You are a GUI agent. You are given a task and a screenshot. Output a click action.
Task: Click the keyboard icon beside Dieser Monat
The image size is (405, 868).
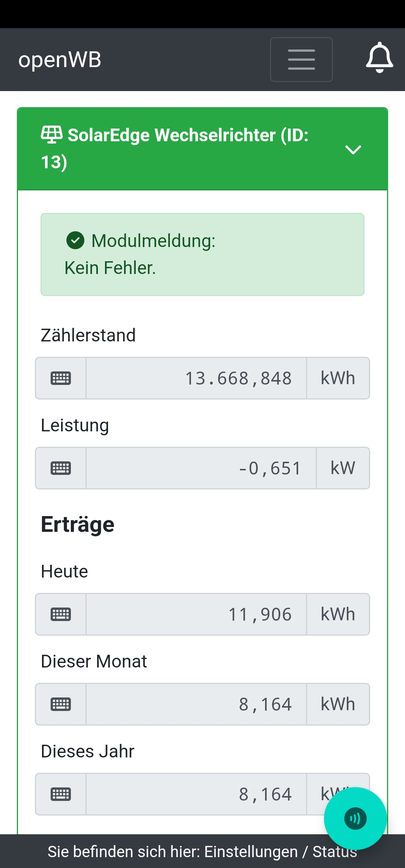click(61, 704)
